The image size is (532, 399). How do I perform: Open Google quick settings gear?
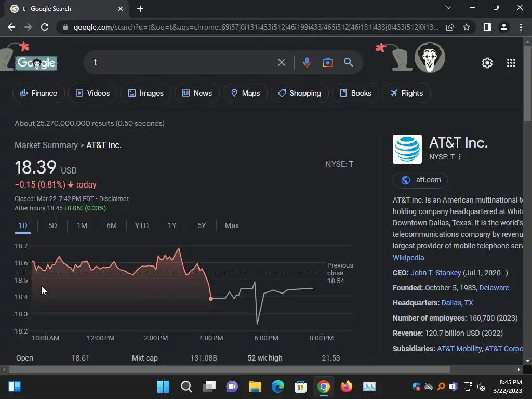pyautogui.click(x=487, y=63)
